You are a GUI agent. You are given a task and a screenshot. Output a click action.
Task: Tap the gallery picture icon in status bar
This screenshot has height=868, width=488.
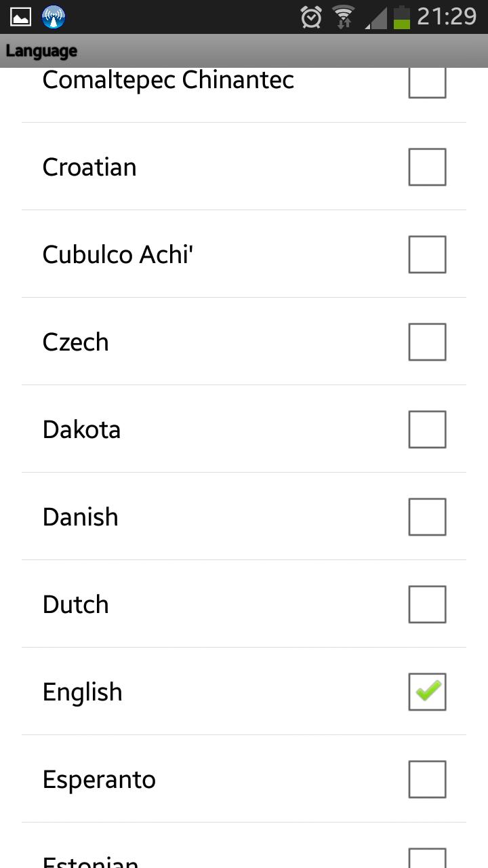[x=20, y=17]
